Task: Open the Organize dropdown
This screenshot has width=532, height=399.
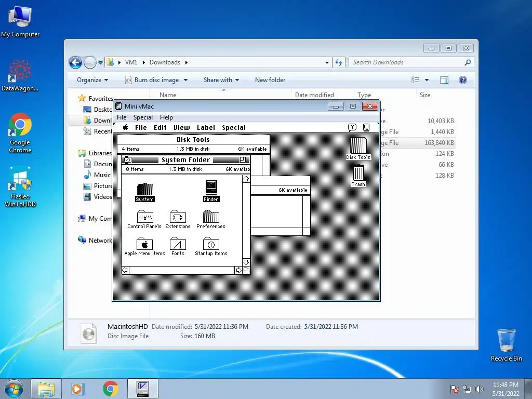Action: coord(92,80)
